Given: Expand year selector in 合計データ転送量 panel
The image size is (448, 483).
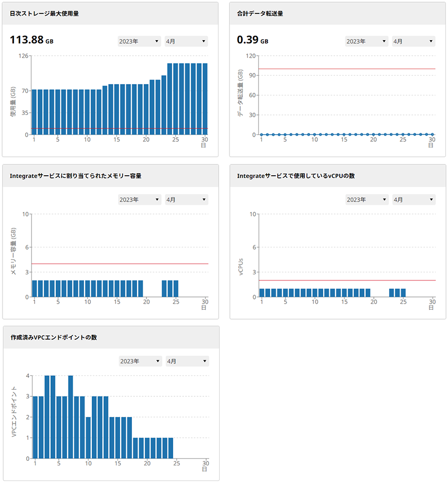Looking at the screenshot, I should (367, 41).
